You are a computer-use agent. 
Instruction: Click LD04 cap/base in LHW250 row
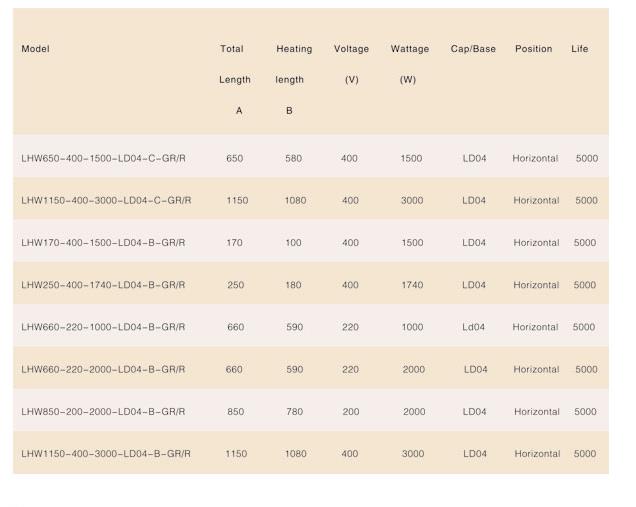click(474, 285)
